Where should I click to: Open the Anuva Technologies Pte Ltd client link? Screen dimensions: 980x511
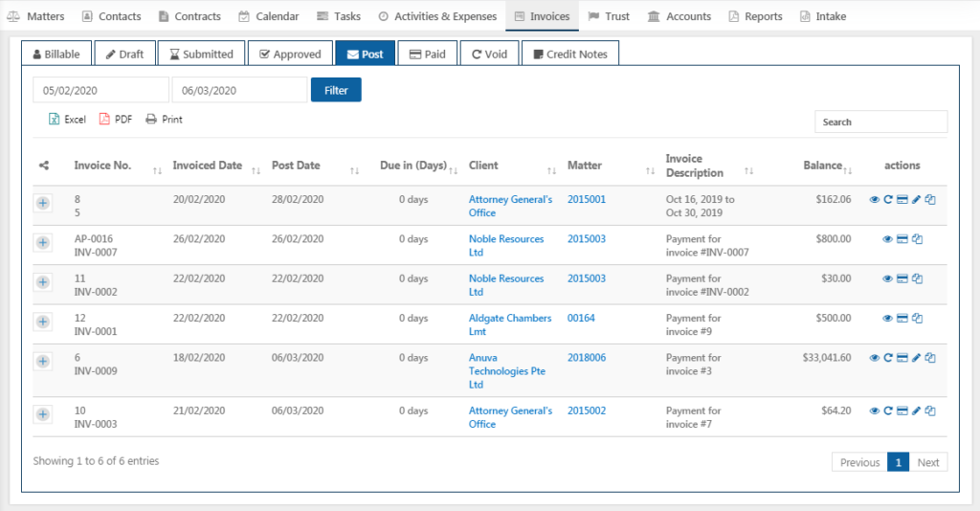(x=507, y=371)
